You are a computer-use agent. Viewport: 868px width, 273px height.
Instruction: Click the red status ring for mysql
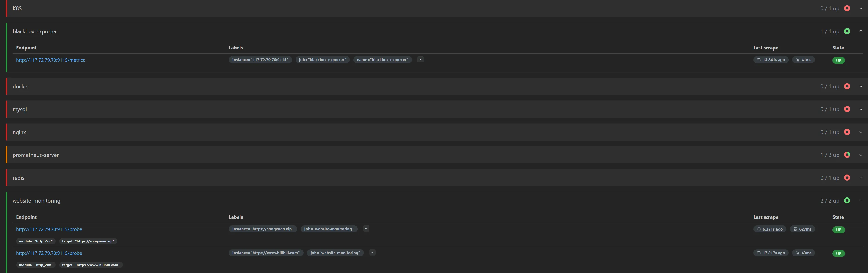click(x=847, y=109)
